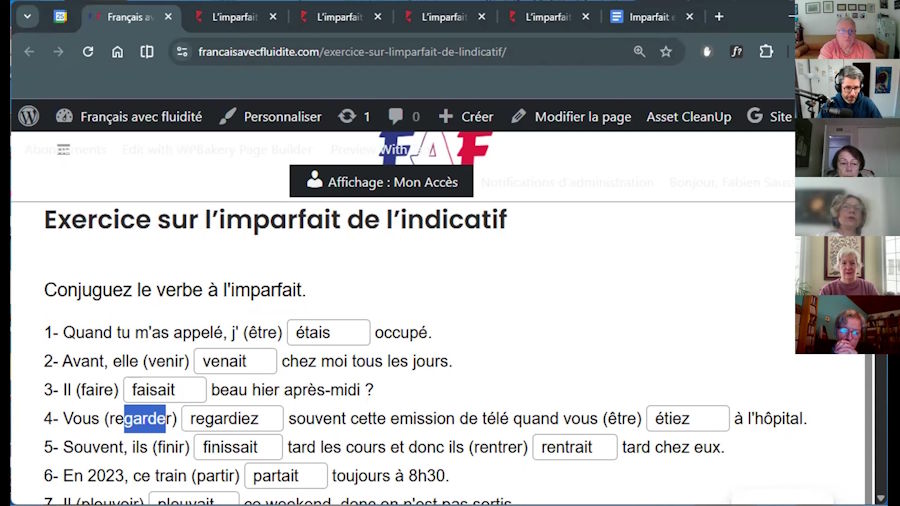
Task: Open the updates counter in admin bar
Action: point(354,116)
